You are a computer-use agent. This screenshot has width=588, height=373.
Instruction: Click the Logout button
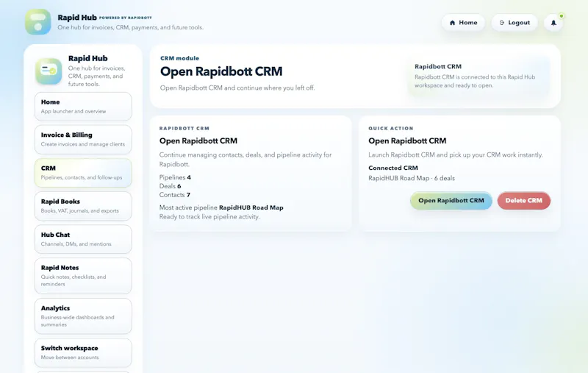[x=514, y=23]
